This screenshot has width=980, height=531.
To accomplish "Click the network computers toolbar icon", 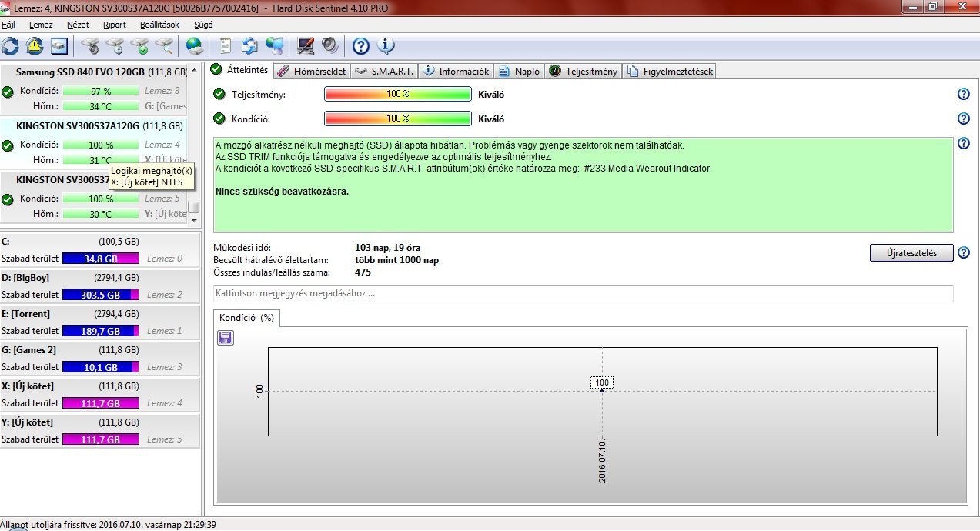I will click(275, 46).
